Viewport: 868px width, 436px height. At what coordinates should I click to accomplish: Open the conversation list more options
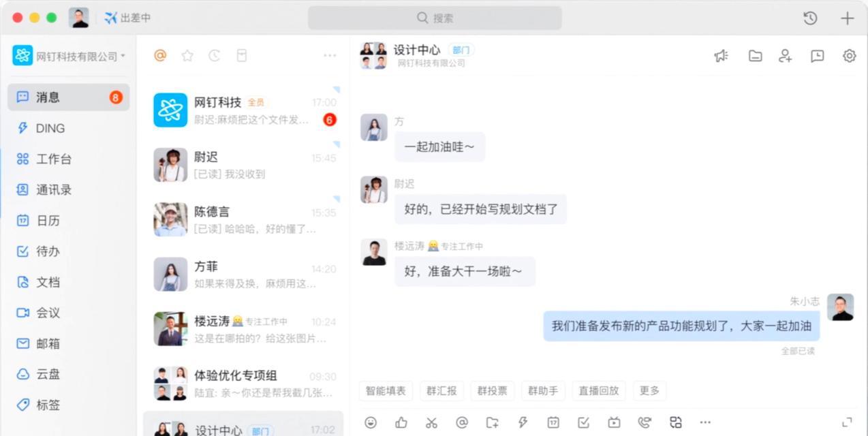330,56
